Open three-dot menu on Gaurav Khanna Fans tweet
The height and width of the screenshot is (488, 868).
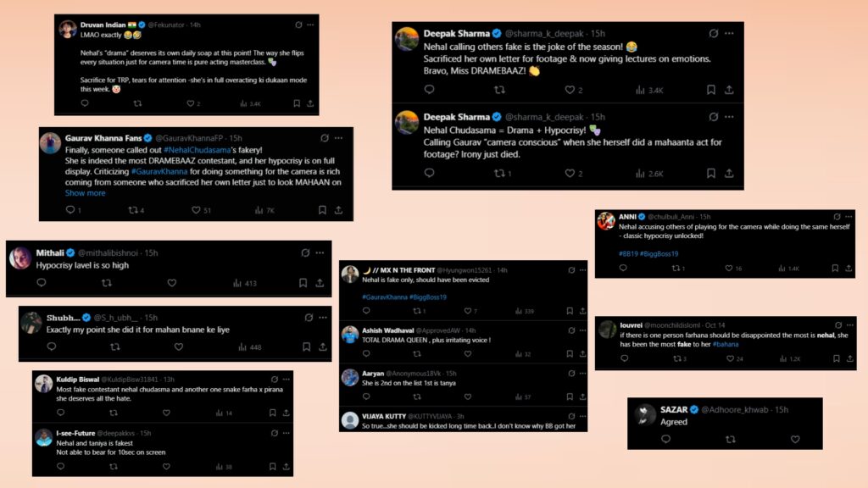point(340,137)
